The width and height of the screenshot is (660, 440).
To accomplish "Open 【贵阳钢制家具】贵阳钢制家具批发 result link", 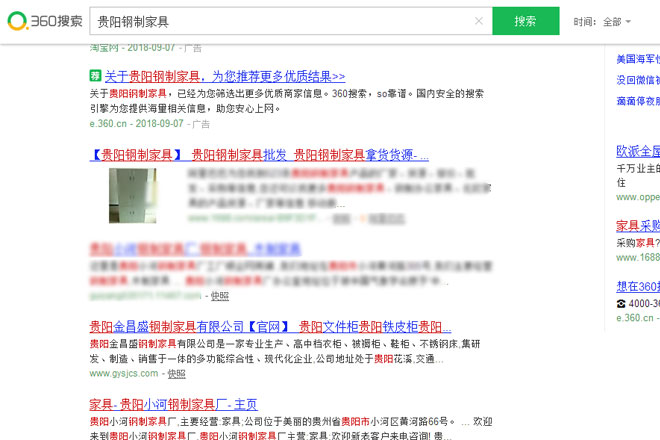I will click(x=259, y=155).
